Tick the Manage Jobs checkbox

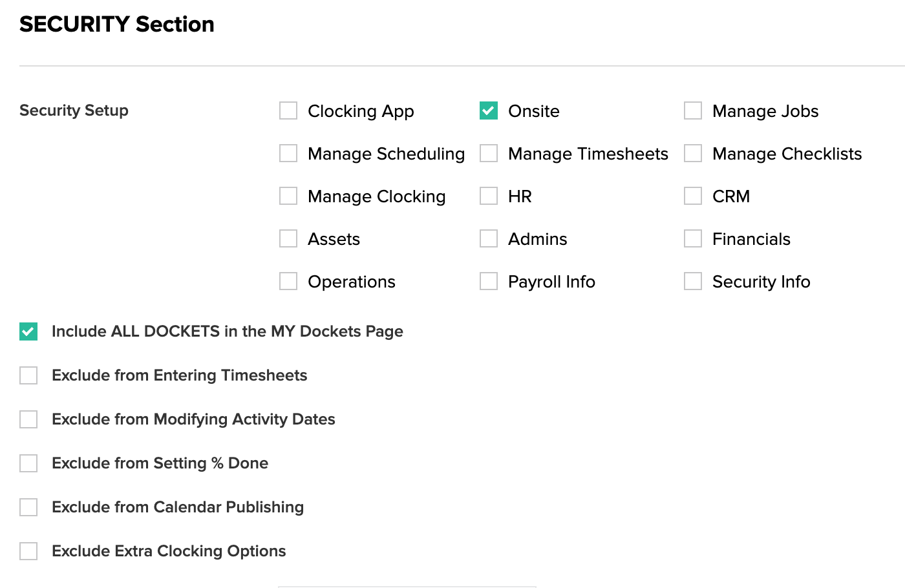point(693,110)
